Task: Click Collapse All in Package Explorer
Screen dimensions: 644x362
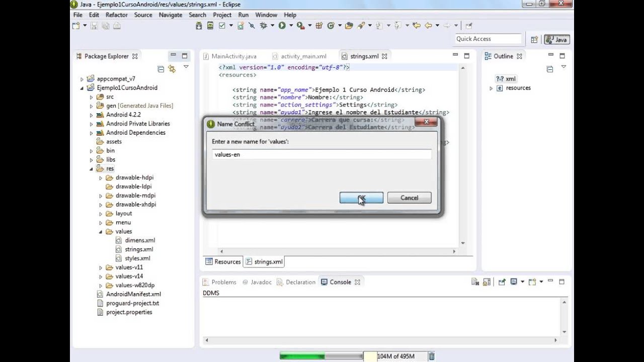Action: (161, 69)
